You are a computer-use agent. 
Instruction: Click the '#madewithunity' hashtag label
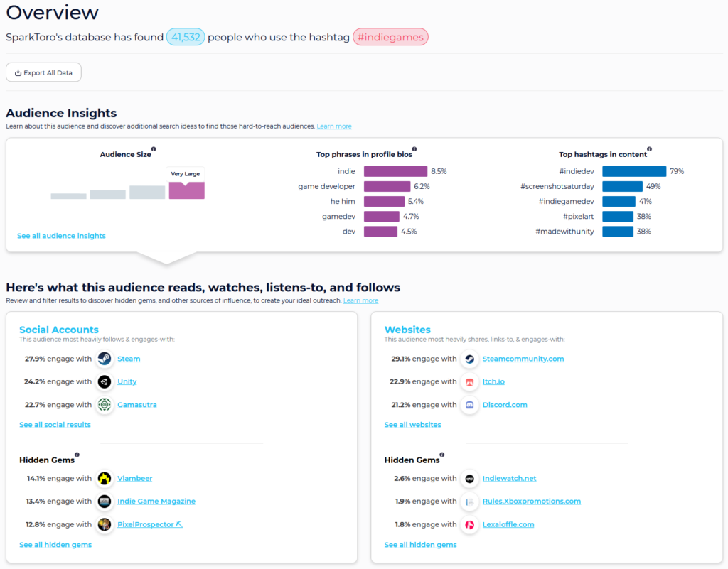tap(564, 232)
